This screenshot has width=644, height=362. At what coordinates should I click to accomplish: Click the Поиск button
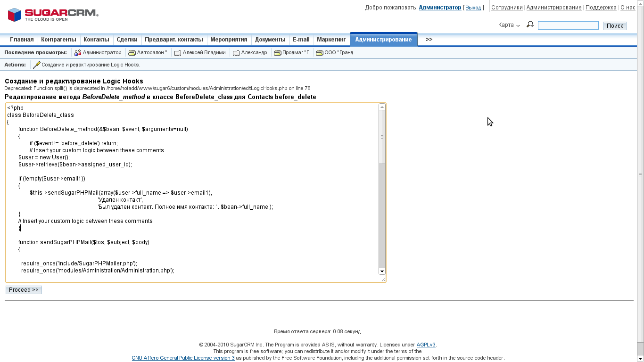click(615, 25)
